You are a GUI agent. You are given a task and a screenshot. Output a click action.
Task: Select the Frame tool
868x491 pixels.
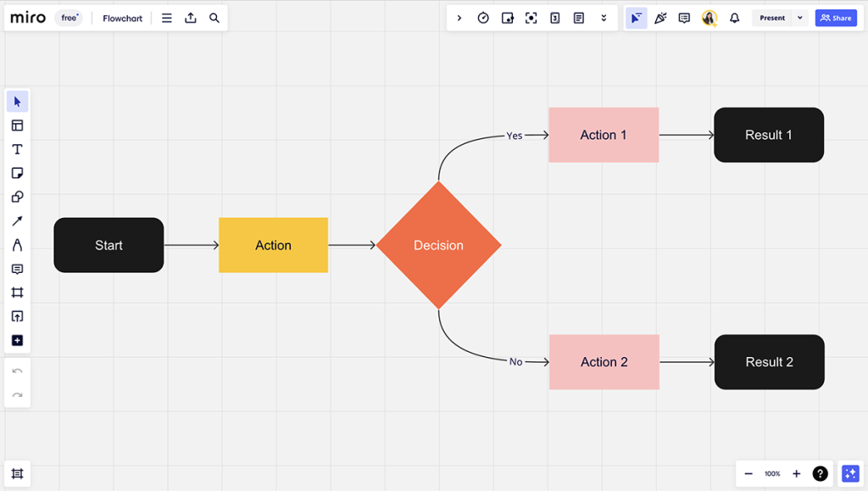[18, 292]
